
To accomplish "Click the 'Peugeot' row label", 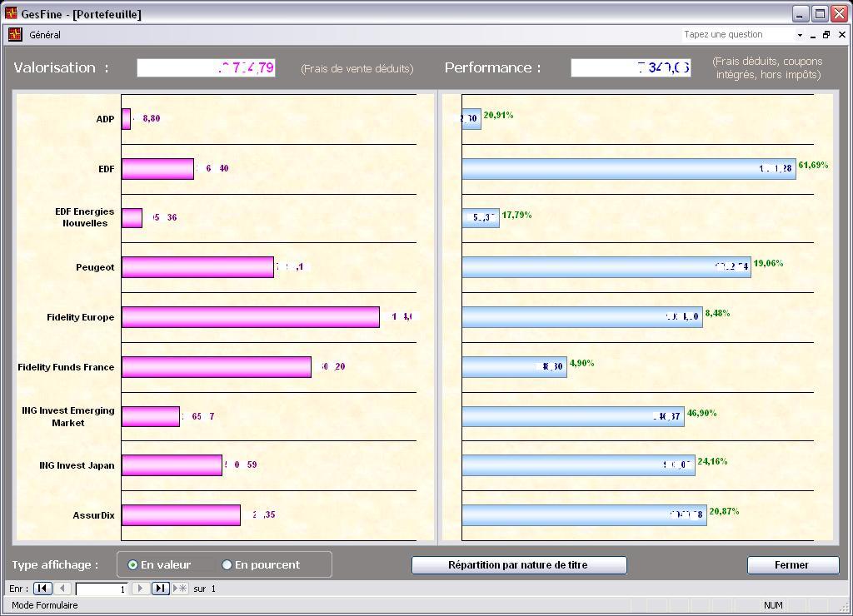I will [x=95, y=267].
